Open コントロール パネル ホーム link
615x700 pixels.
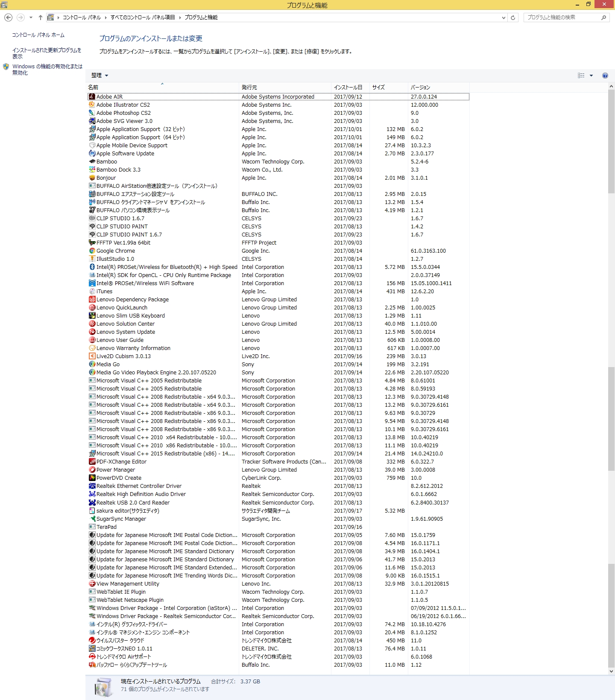pyautogui.click(x=38, y=35)
